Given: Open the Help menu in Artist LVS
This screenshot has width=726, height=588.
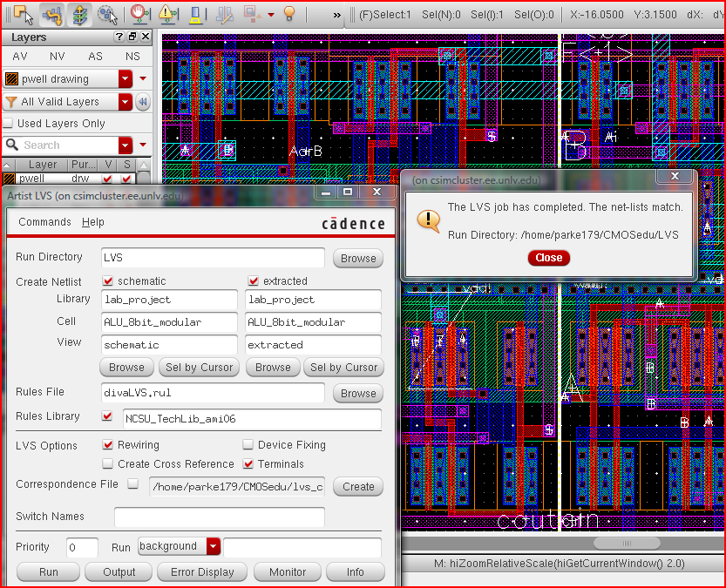Looking at the screenshot, I should (93, 222).
